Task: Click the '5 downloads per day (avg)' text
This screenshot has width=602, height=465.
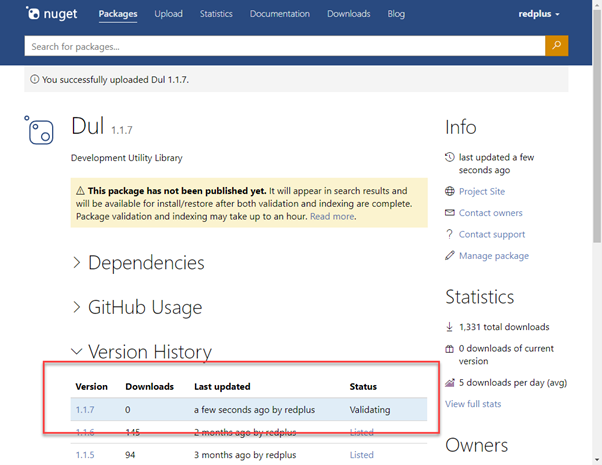Action: coord(513,382)
